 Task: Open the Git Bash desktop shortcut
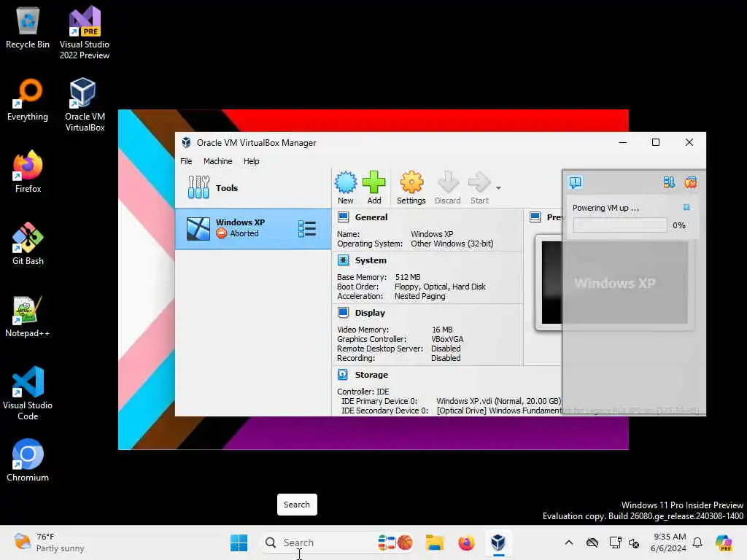[28, 244]
